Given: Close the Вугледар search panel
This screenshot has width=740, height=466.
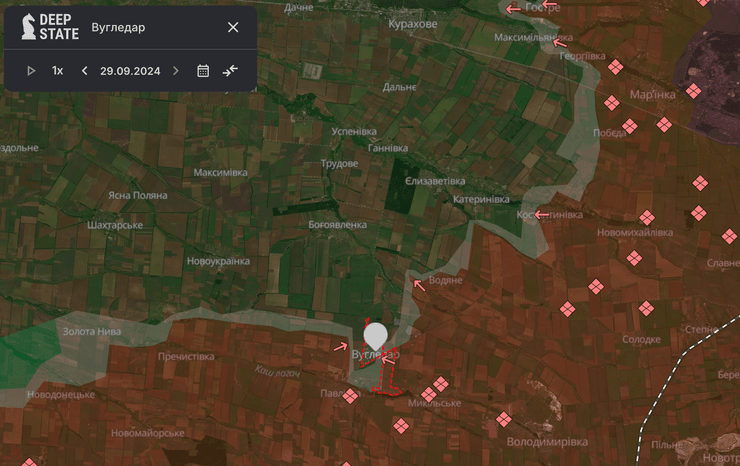Looking at the screenshot, I should [x=233, y=27].
